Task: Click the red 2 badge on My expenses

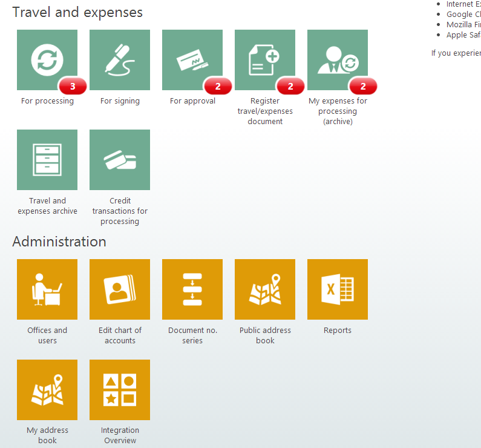Action: coord(363,86)
